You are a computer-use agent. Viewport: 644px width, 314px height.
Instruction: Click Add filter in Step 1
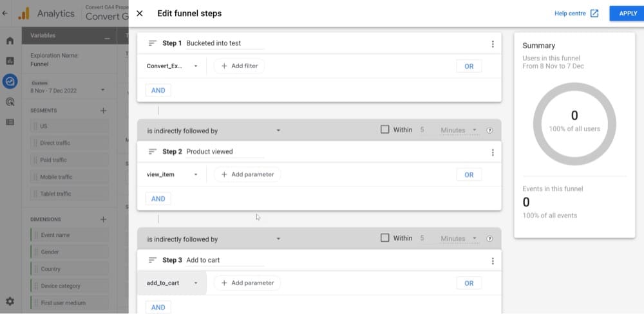(240, 66)
